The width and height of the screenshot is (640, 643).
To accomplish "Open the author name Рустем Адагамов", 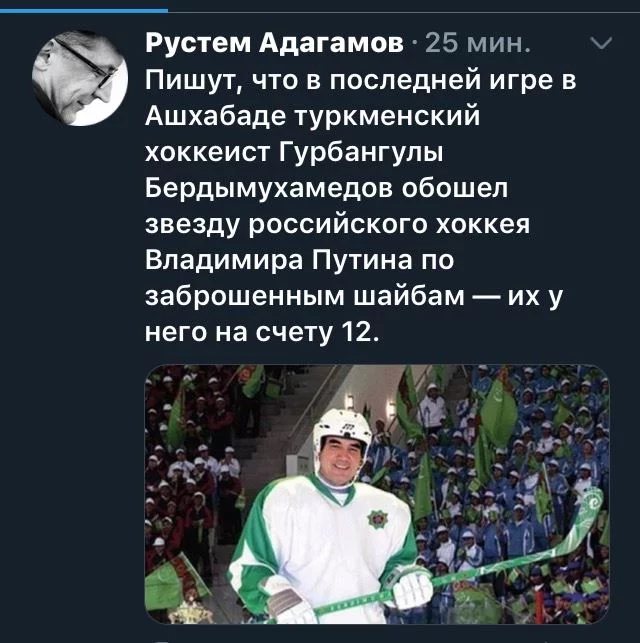I will pyautogui.click(x=274, y=43).
